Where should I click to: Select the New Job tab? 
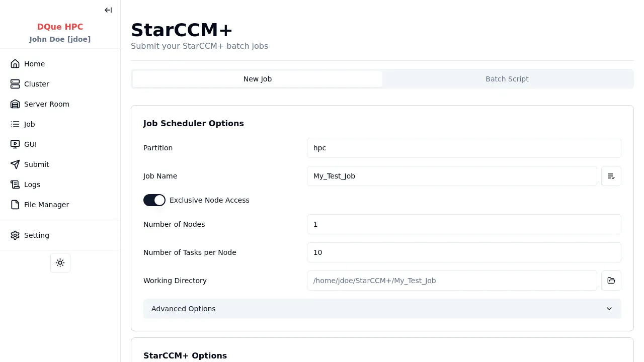click(x=258, y=79)
